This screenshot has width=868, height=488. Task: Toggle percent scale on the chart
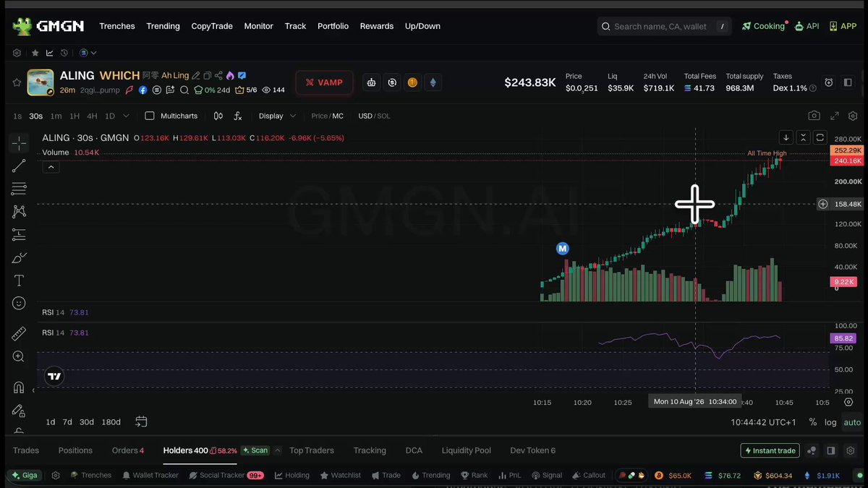(813, 422)
